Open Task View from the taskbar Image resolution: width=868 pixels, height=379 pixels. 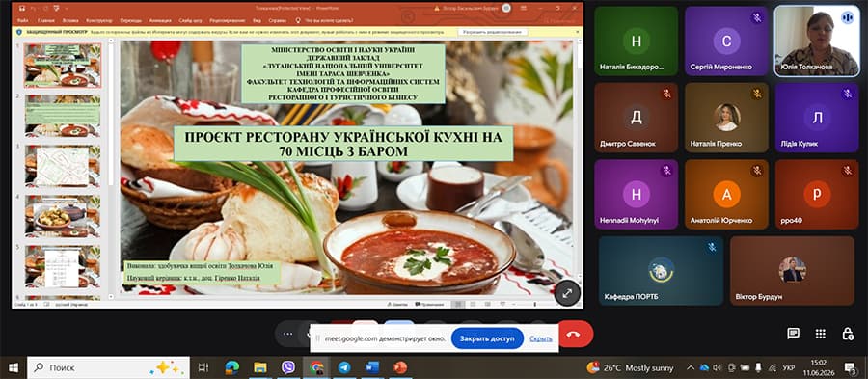coord(203,367)
